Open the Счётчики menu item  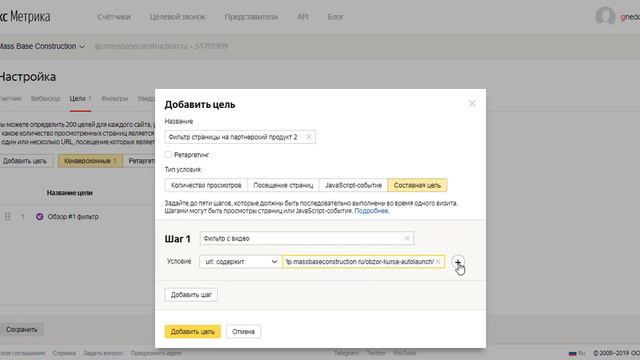pos(114,17)
